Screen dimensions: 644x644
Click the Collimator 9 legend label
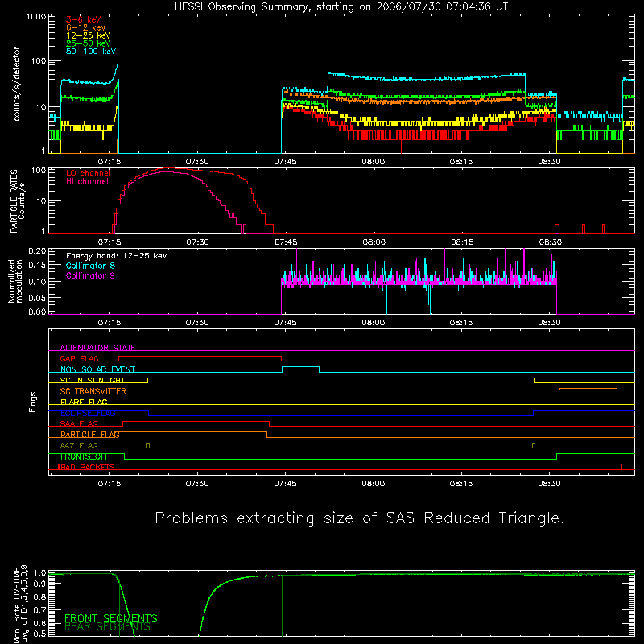90,275
